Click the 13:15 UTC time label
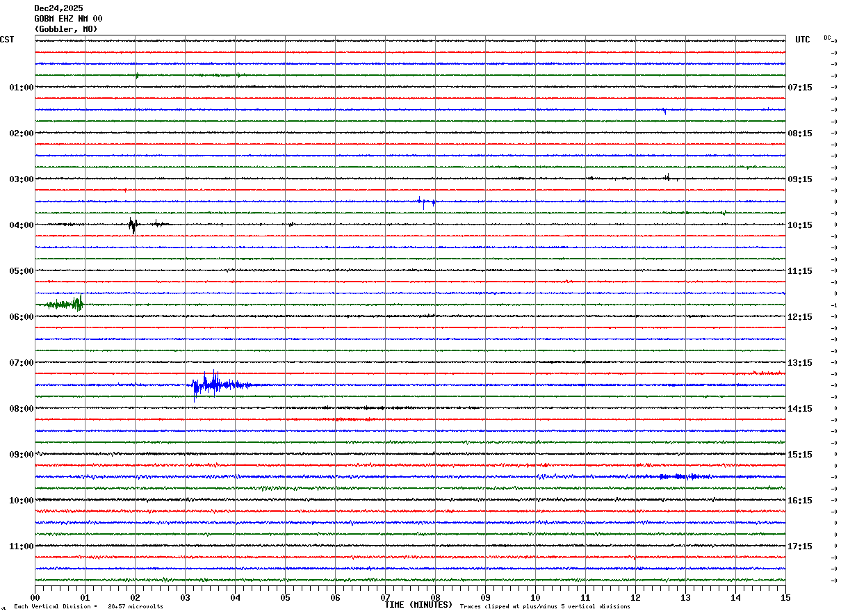Screen dimensions: 841x616 click(800, 363)
